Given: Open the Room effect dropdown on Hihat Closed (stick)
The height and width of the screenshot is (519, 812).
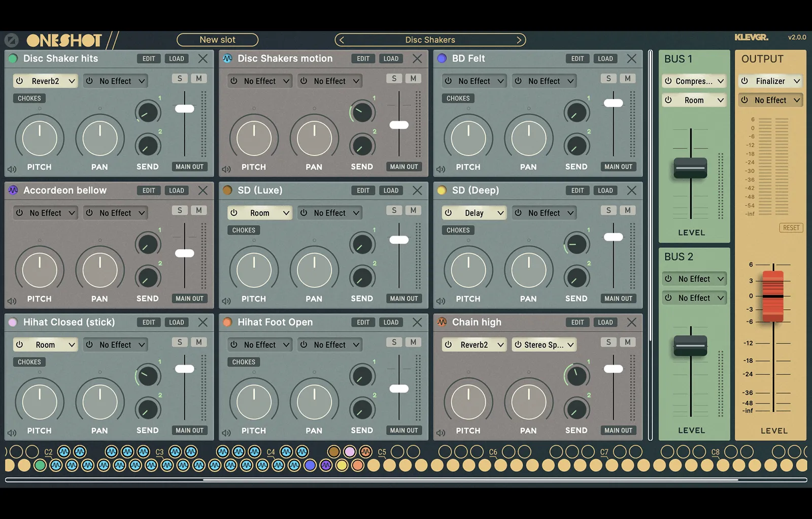Looking at the screenshot, I should [45, 344].
